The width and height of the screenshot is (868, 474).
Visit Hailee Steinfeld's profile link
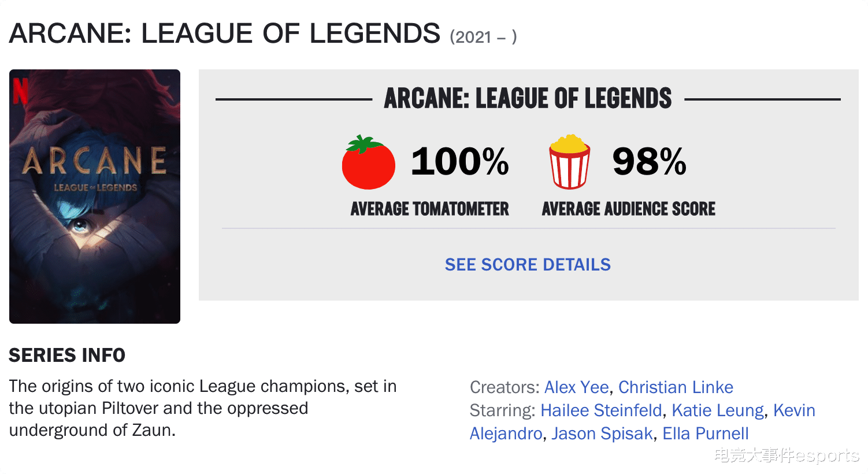[601, 410]
